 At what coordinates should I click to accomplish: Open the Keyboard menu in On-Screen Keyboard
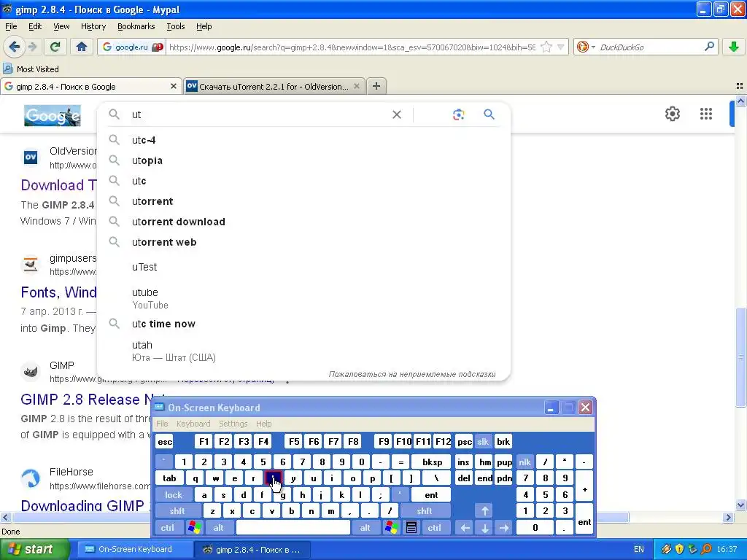pyautogui.click(x=193, y=424)
